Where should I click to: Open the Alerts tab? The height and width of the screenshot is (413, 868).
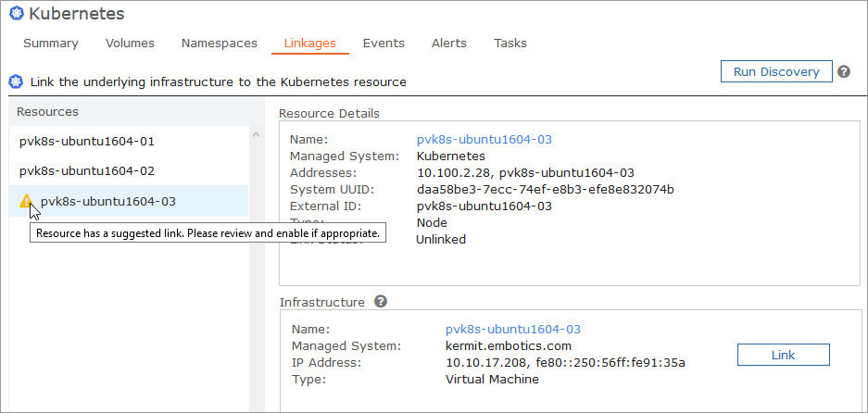(x=449, y=44)
